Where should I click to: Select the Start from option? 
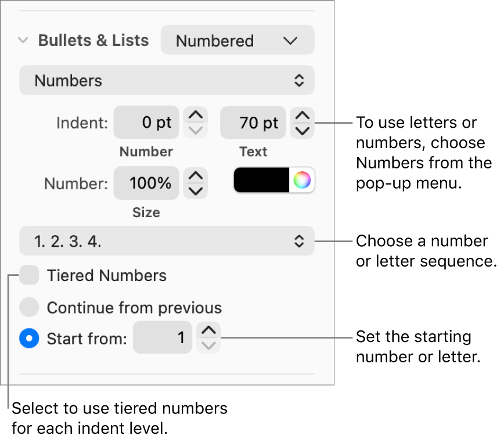click(x=29, y=339)
